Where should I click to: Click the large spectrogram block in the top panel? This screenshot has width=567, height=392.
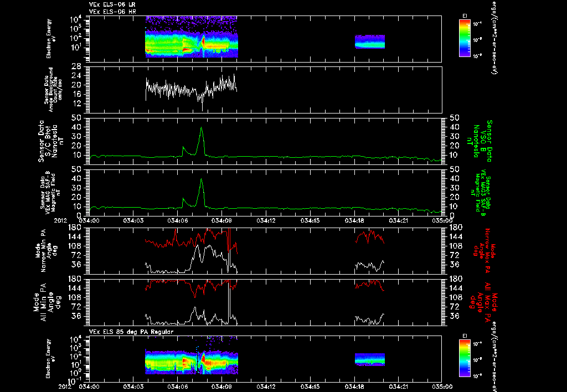191,37
